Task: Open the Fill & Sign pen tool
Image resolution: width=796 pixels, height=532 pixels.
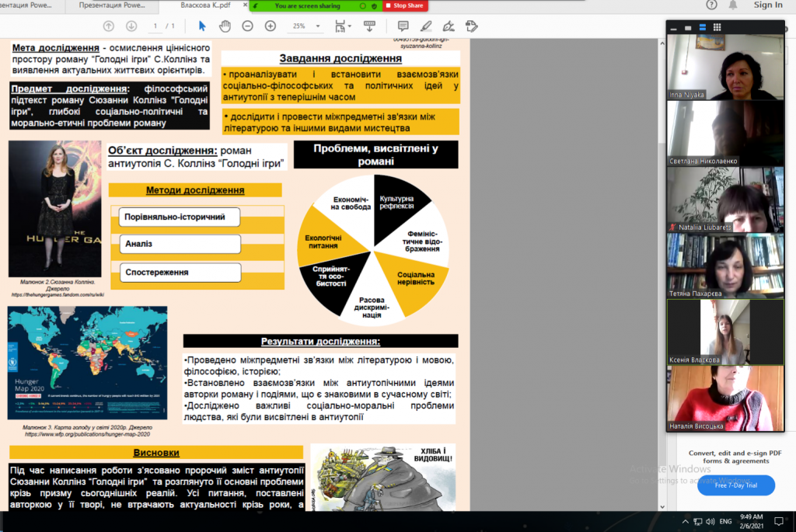Action: [x=449, y=26]
